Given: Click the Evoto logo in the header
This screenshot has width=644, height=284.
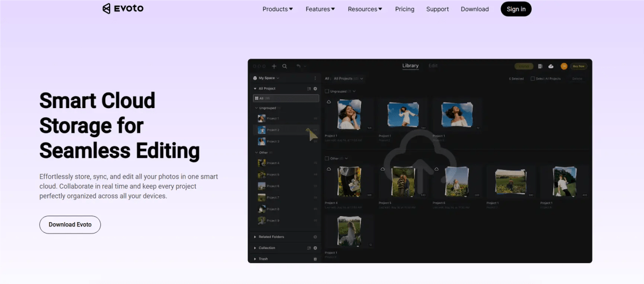Looking at the screenshot, I should 123,9.
